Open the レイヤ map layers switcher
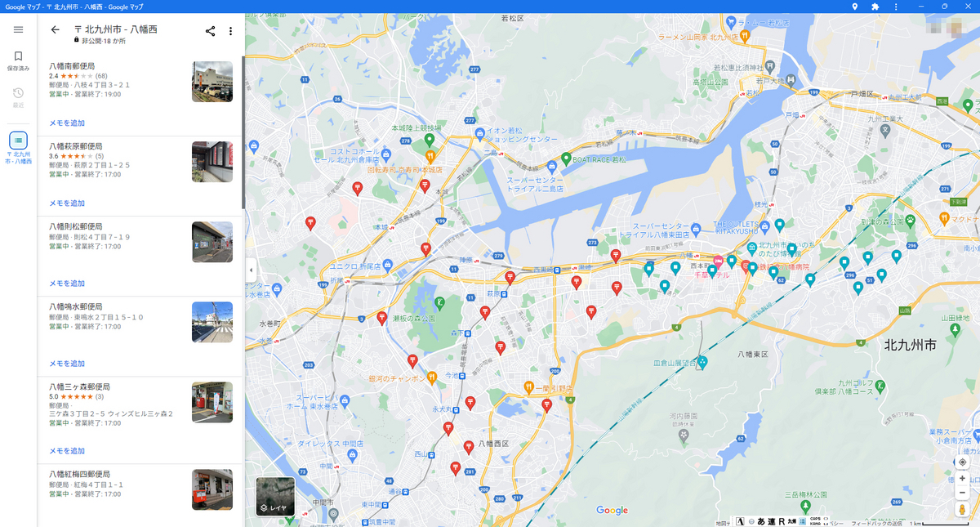The image size is (980, 527). click(275, 496)
